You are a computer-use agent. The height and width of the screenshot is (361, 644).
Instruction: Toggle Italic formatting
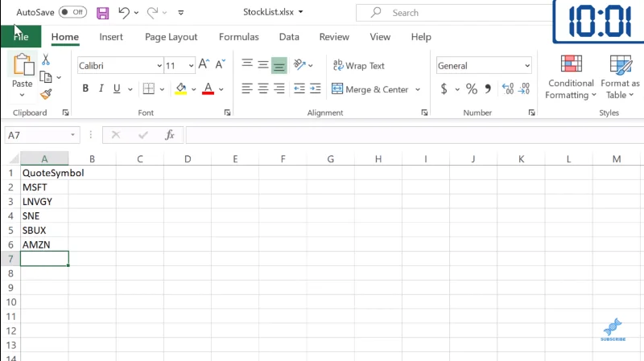[x=101, y=88]
